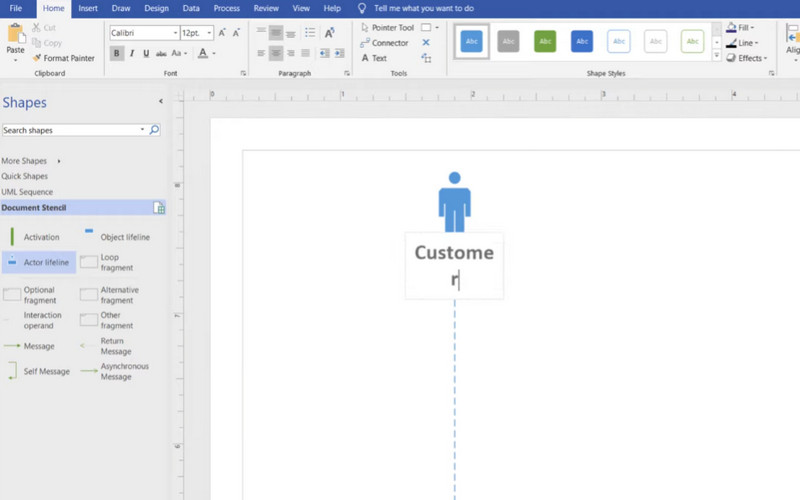Select the Pointer Tool
Viewport: 800px width, 500px height.
tap(387, 28)
